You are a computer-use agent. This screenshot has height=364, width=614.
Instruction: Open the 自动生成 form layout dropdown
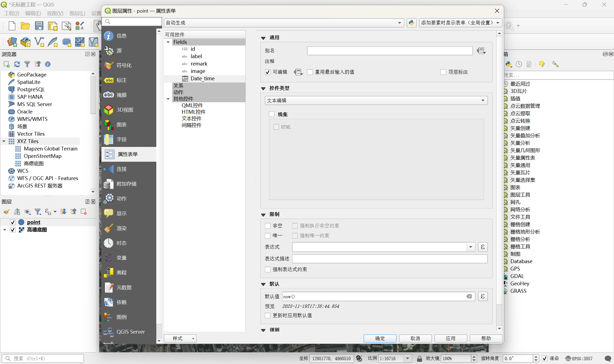point(284,23)
